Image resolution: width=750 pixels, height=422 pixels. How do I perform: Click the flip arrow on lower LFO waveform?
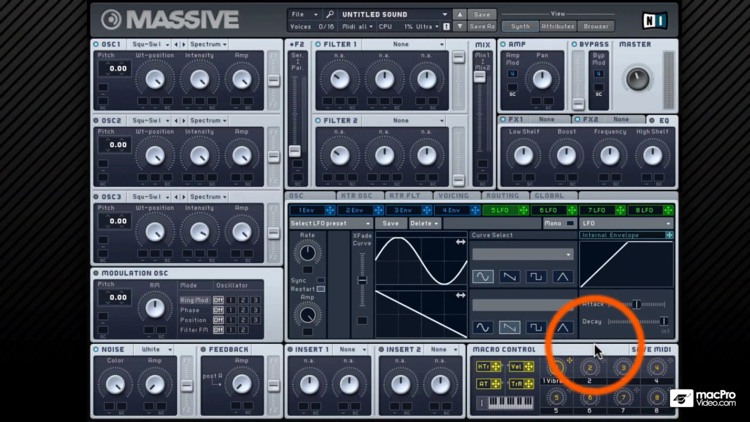tap(460, 296)
